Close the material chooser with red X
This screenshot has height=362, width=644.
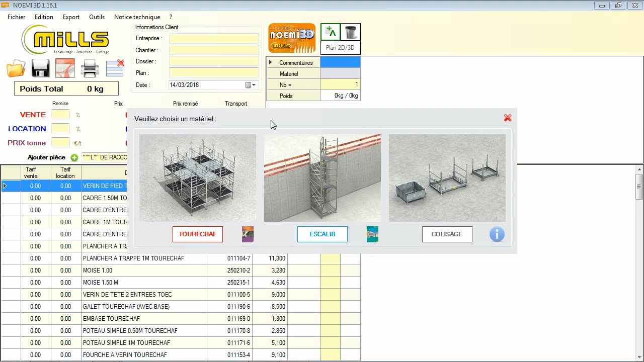coord(507,118)
